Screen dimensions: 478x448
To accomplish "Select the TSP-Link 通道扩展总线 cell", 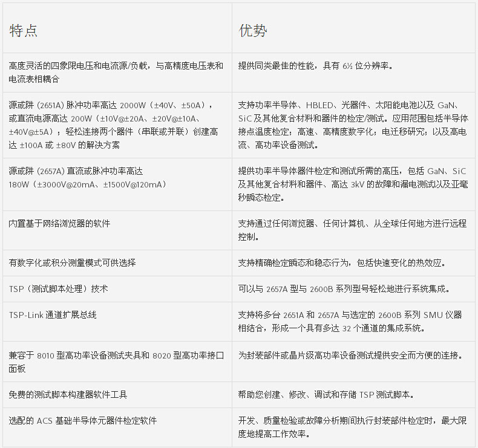I will [x=53, y=315].
